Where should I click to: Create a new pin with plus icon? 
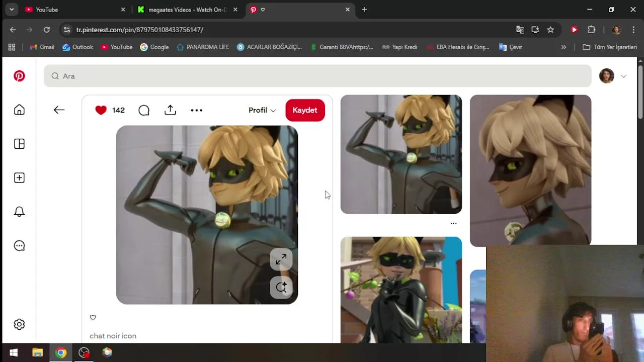point(19,178)
